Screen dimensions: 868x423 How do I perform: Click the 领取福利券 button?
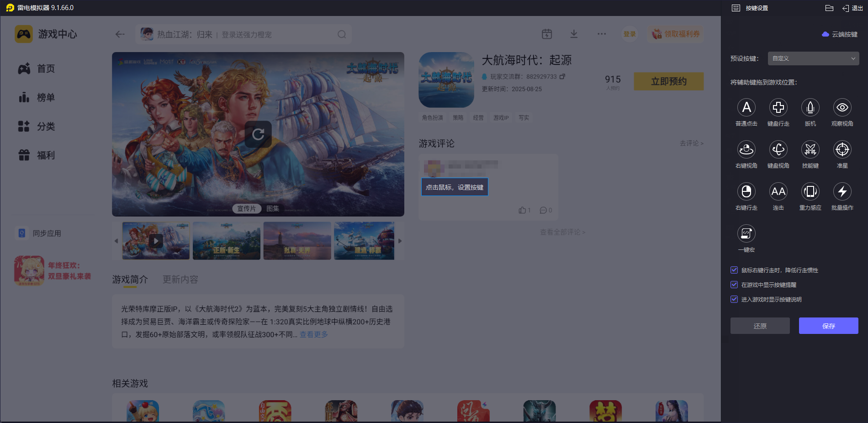pyautogui.click(x=675, y=34)
